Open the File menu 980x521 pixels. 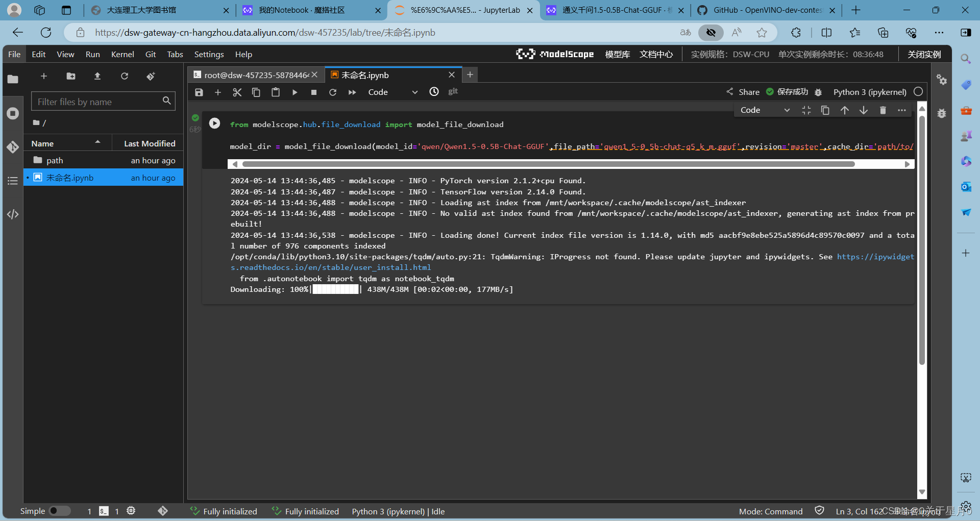pyautogui.click(x=14, y=54)
